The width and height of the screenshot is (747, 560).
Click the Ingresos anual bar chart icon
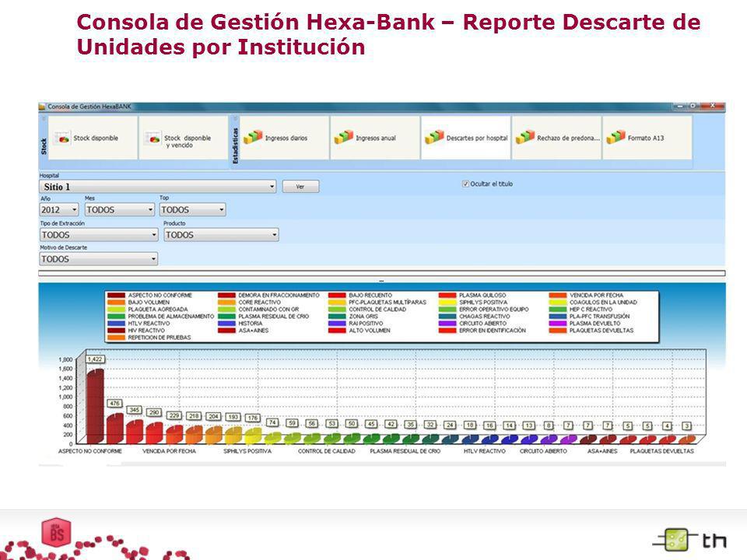[x=343, y=137]
